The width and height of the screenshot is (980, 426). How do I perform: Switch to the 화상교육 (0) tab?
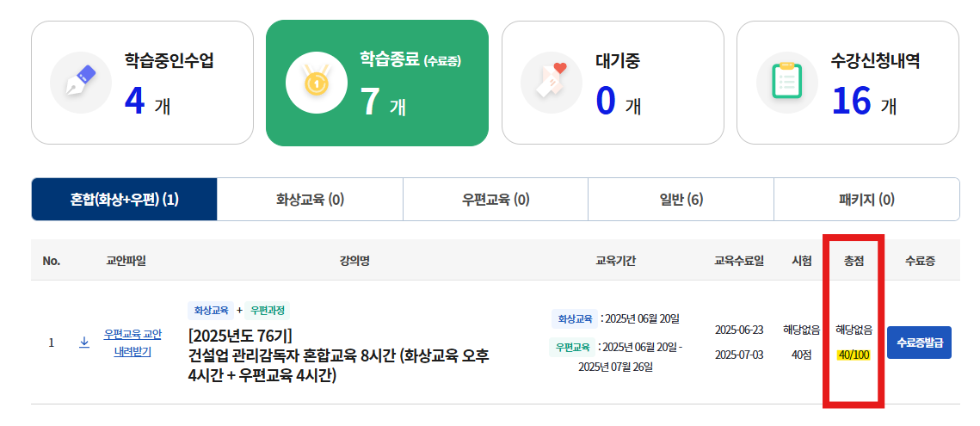[310, 200]
